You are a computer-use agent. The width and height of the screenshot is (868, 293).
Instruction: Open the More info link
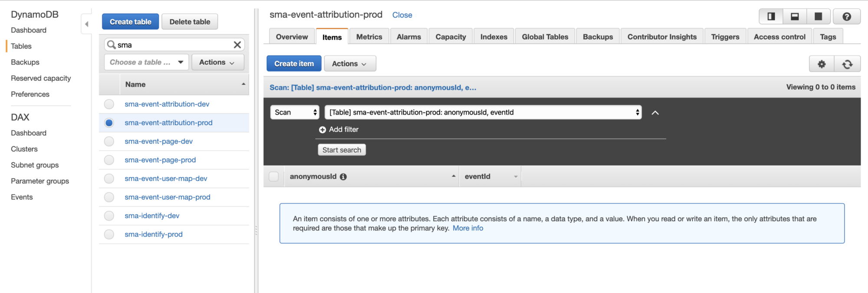[x=468, y=228]
